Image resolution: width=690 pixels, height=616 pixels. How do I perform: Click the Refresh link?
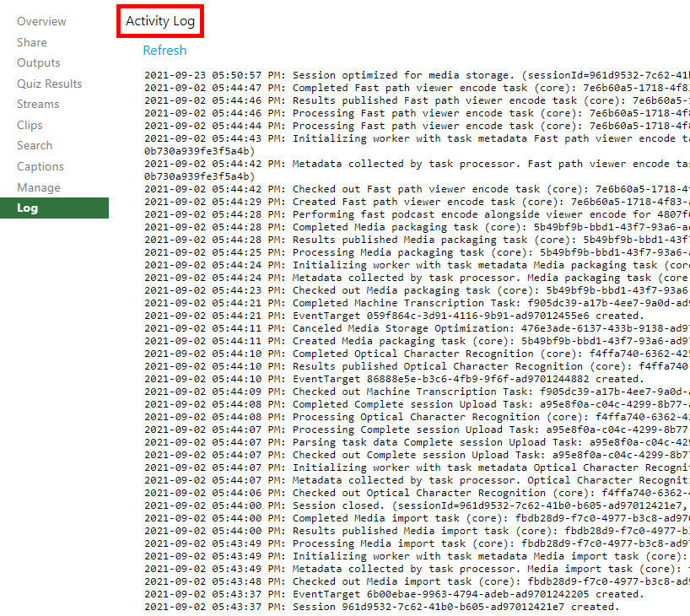click(x=164, y=50)
